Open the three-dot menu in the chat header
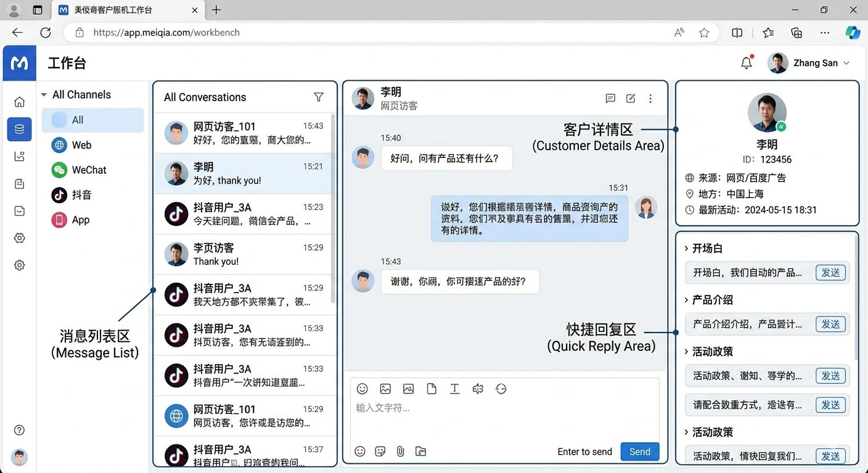This screenshot has width=868, height=473. (x=650, y=98)
